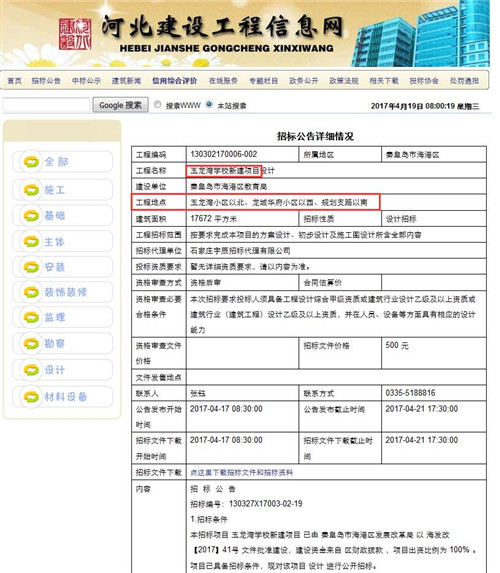The image size is (500, 573).
Task: Open 招标公告 in the navigation bar
Action: [x=46, y=81]
